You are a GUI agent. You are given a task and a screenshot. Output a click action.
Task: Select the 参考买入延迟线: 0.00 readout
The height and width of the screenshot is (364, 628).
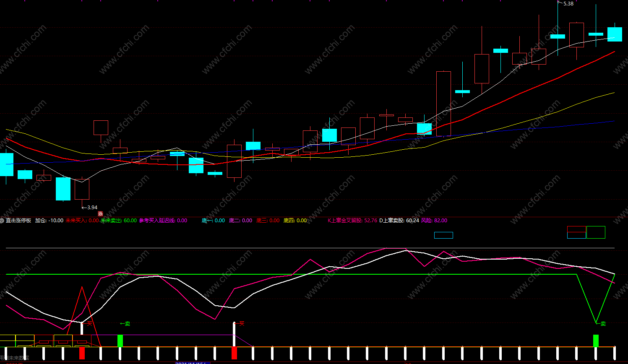tap(163, 221)
